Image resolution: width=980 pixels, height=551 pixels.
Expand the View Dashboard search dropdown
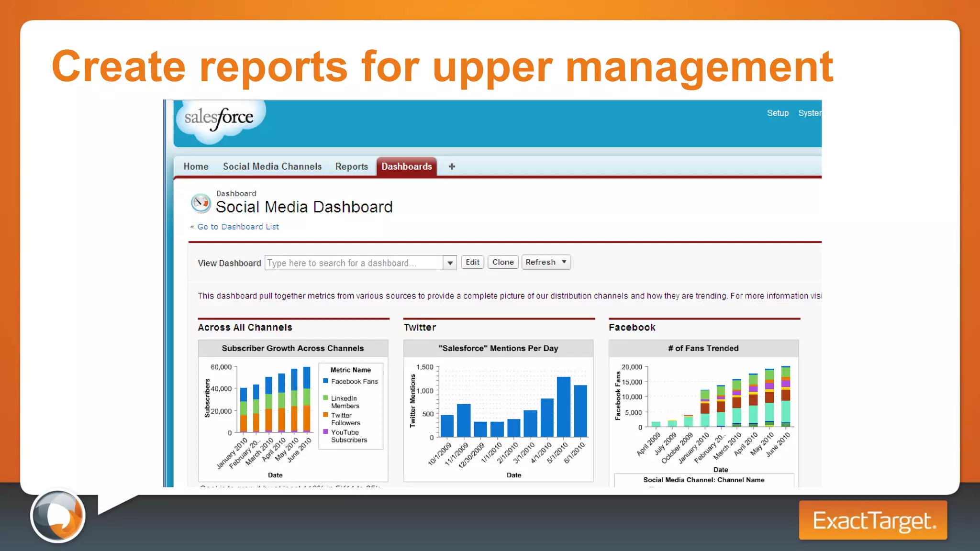[450, 263]
